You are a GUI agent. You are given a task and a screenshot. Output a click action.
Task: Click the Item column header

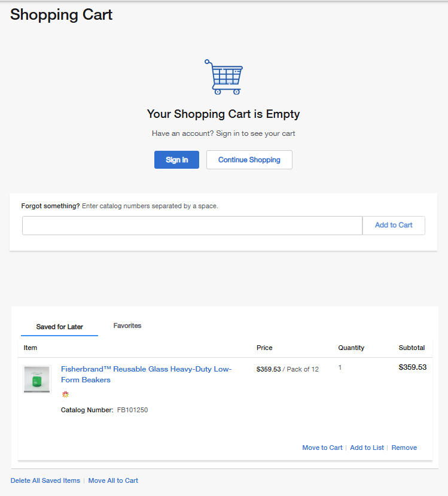click(x=31, y=348)
